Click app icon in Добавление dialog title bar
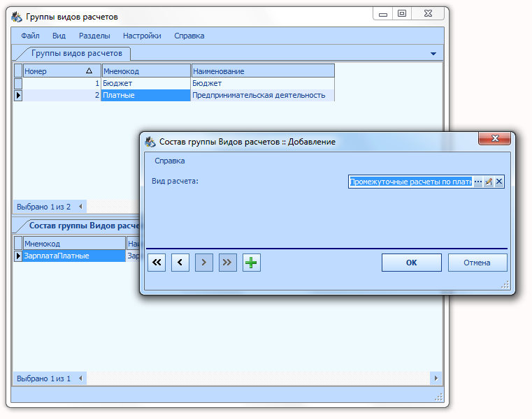The image size is (532, 419). click(x=150, y=142)
